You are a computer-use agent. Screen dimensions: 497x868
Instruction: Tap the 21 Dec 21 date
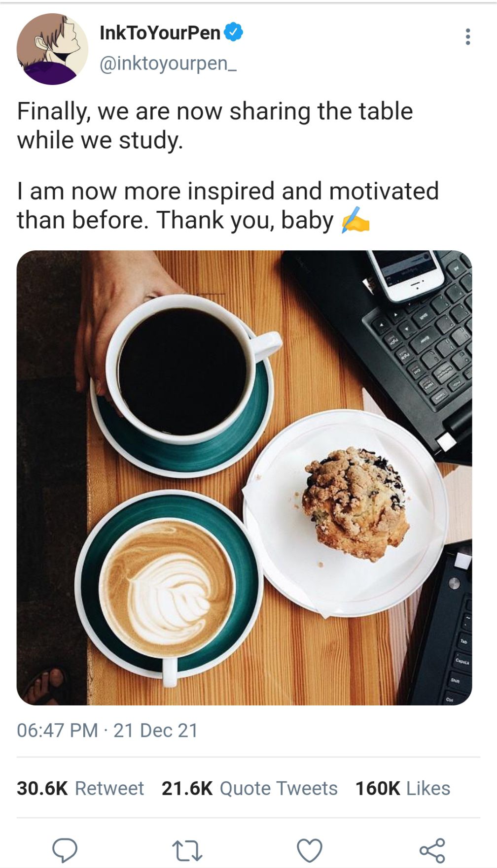click(x=156, y=730)
